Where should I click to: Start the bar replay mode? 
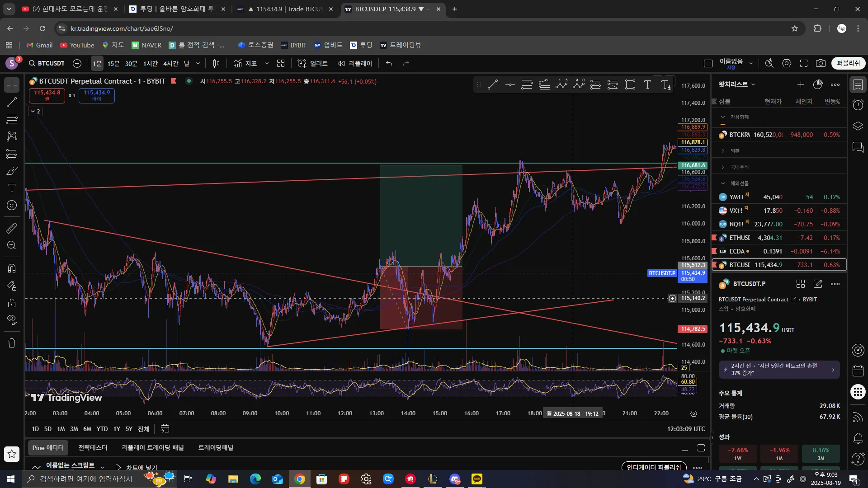355,63
